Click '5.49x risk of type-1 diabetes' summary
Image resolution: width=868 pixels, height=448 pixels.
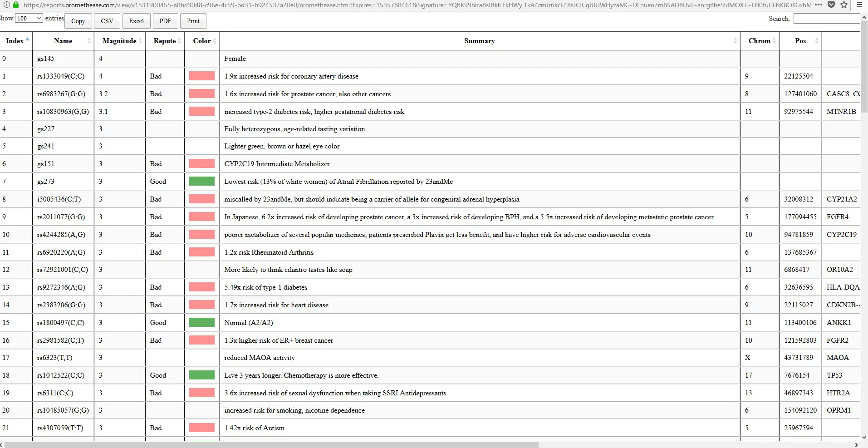pos(265,287)
